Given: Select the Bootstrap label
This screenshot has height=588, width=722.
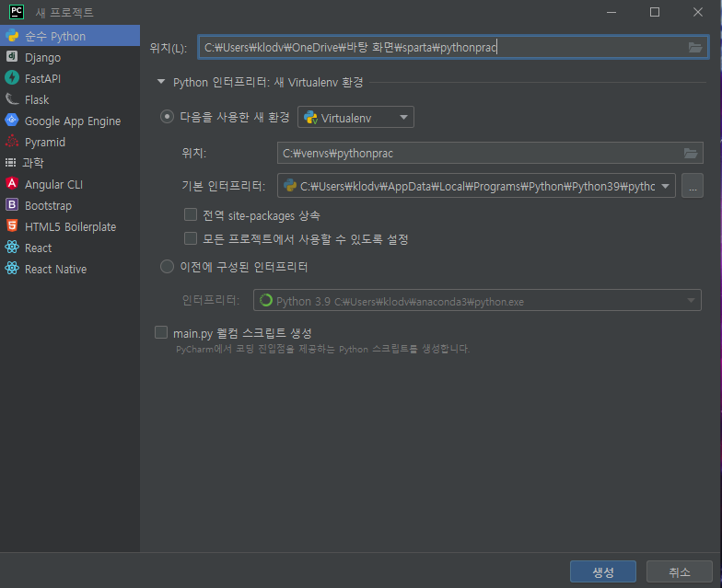Looking at the screenshot, I should [48, 206].
